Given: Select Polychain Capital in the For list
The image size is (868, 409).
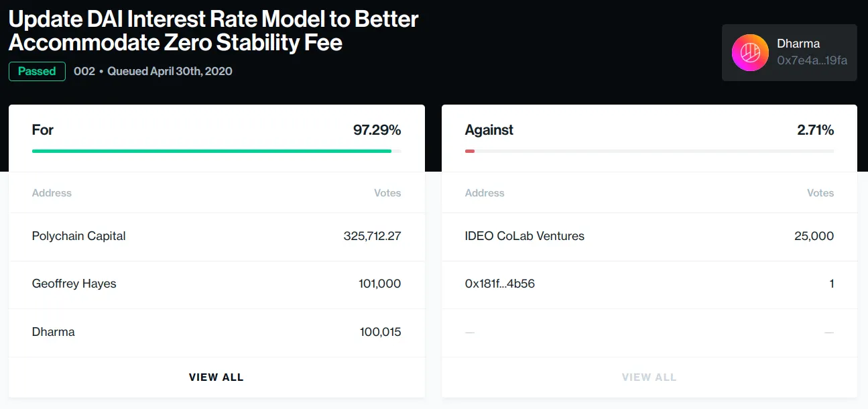Looking at the screenshot, I should coord(78,236).
